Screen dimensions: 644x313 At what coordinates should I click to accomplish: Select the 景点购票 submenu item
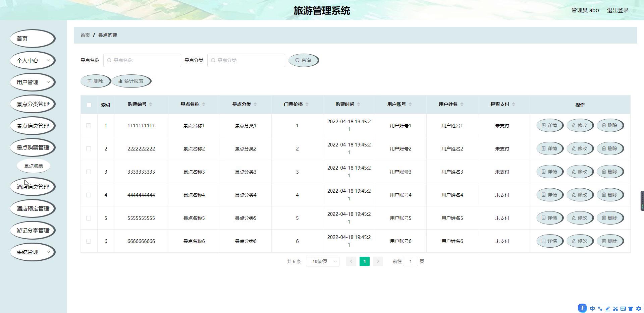(x=34, y=166)
